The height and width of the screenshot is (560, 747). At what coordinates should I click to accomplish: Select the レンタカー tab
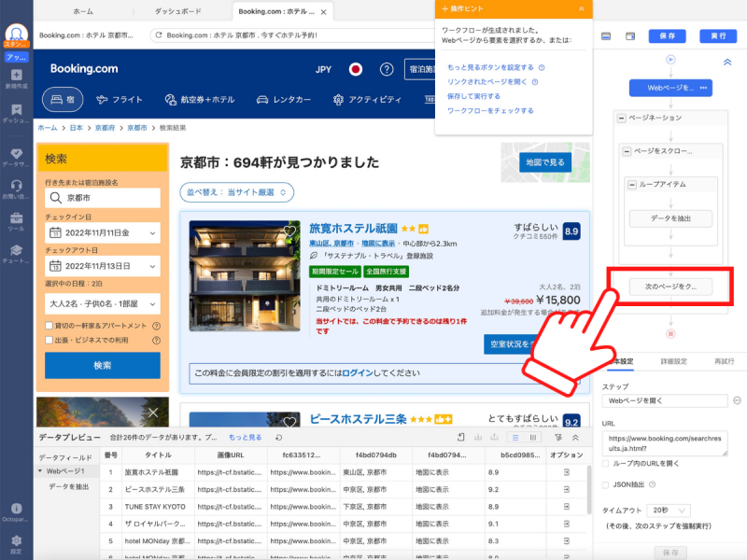pos(284,100)
